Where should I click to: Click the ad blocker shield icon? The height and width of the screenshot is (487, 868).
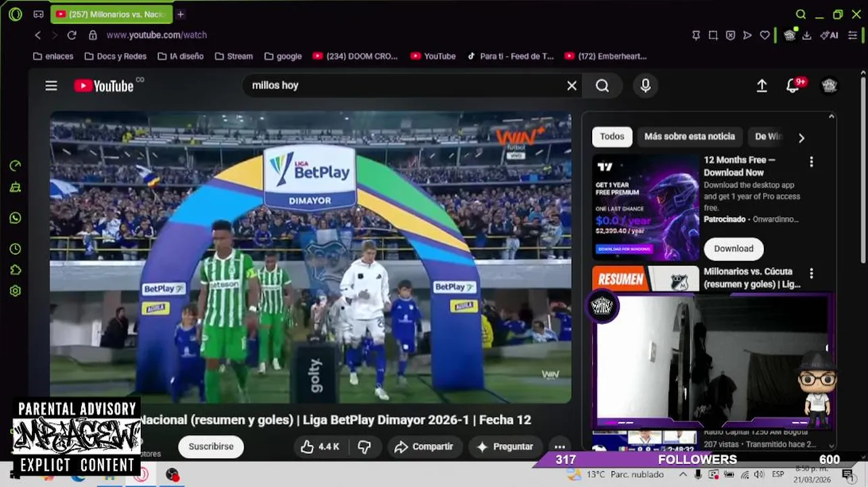click(730, 35)
